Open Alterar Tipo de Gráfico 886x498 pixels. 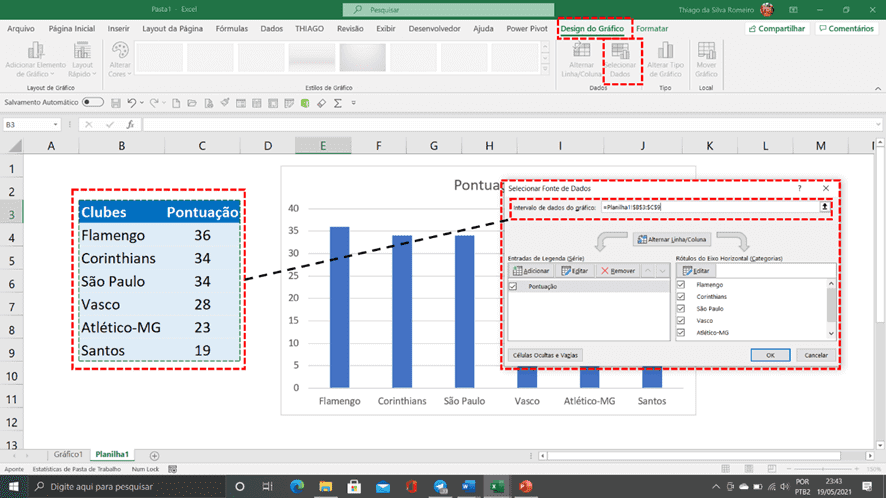(665, 60)
